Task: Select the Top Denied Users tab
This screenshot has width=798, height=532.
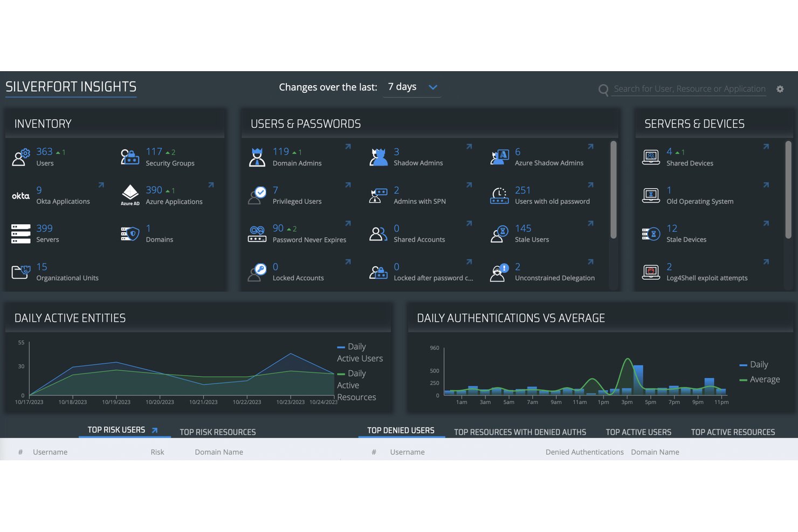Action: [x=401, y=431]
